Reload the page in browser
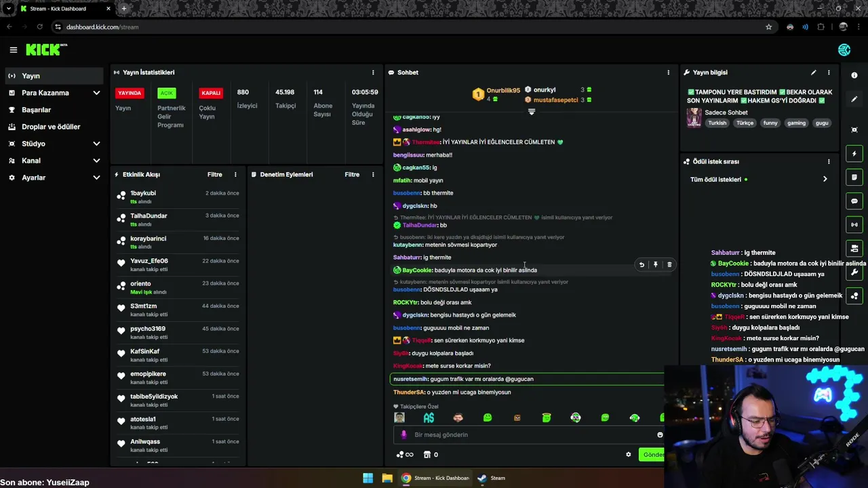 tap(39, 27)
